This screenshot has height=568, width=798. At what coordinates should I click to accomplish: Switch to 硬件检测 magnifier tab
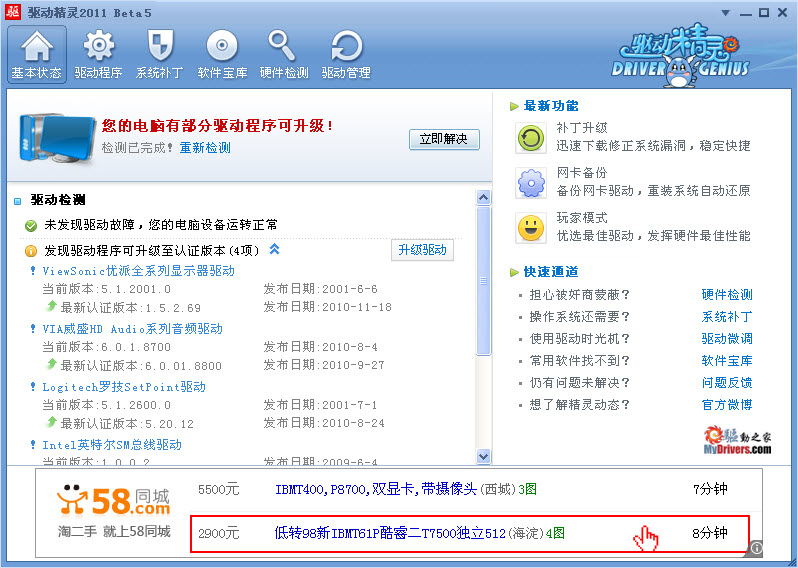point(284,54)
